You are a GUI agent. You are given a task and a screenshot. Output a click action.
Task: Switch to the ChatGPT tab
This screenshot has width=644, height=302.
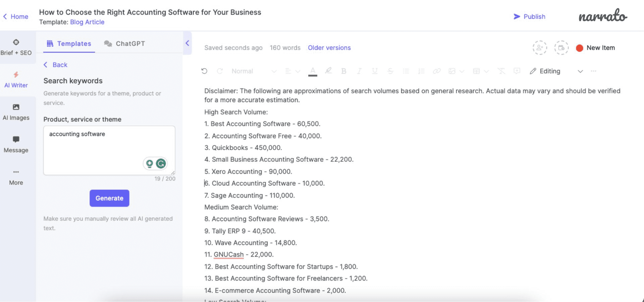coord(124,44)
